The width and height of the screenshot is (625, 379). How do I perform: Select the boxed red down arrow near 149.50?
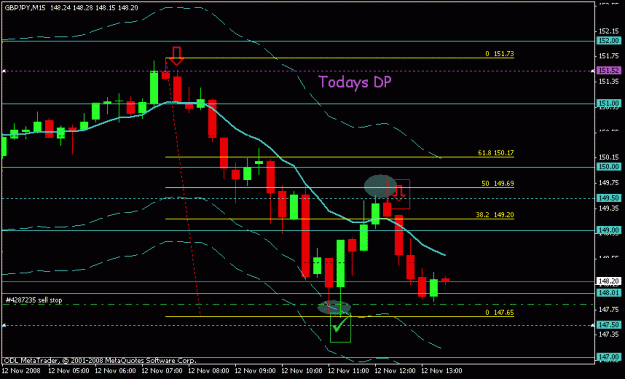(x=399, y=194)
